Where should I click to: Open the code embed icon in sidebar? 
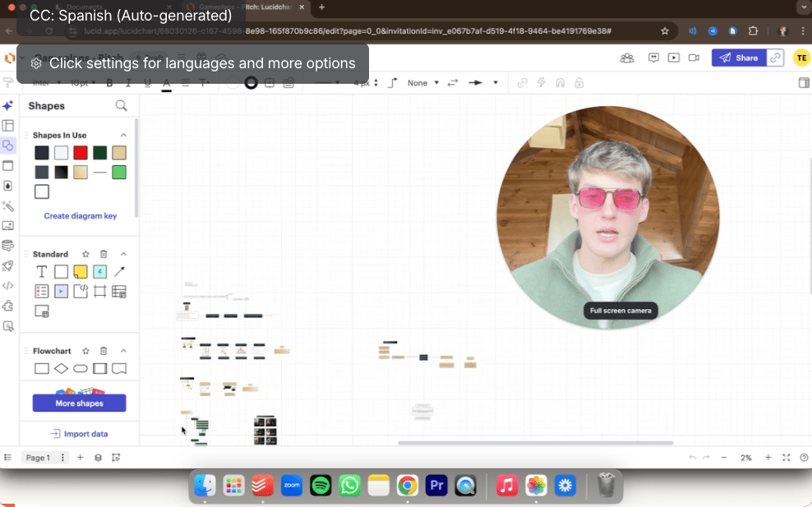(7, 286)
